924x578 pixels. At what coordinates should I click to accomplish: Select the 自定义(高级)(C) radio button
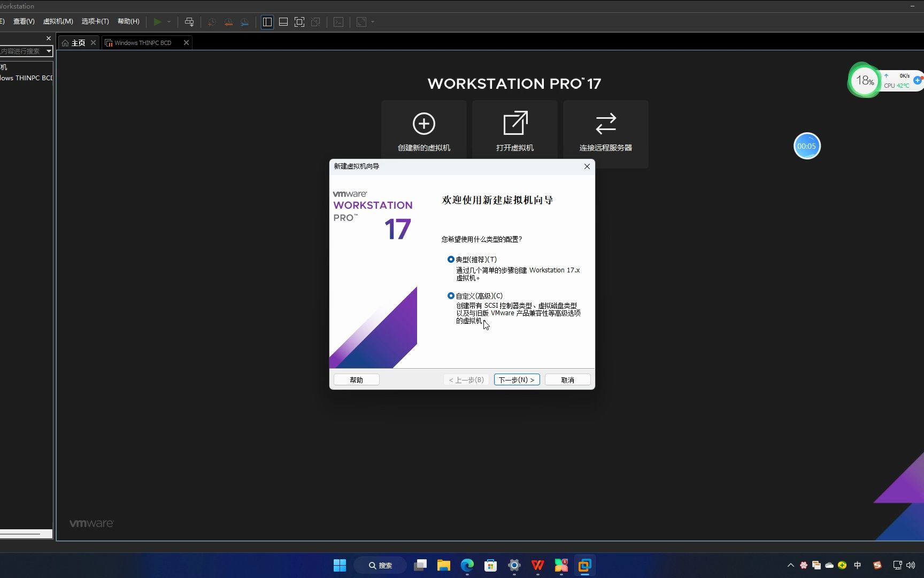pyautogui.click(x=451, y=296)
